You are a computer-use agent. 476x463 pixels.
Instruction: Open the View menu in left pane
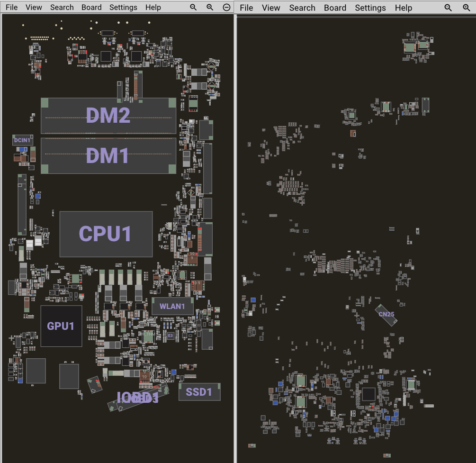pos(34,8)
